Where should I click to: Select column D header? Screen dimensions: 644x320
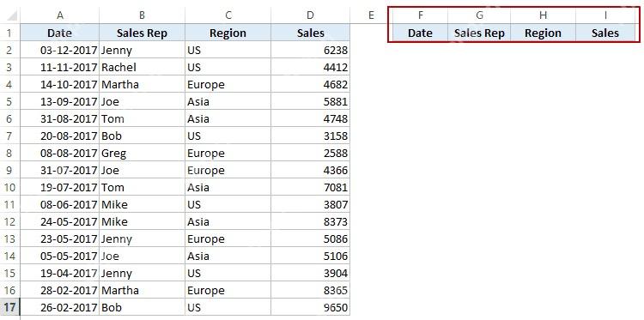pos(311,15)
